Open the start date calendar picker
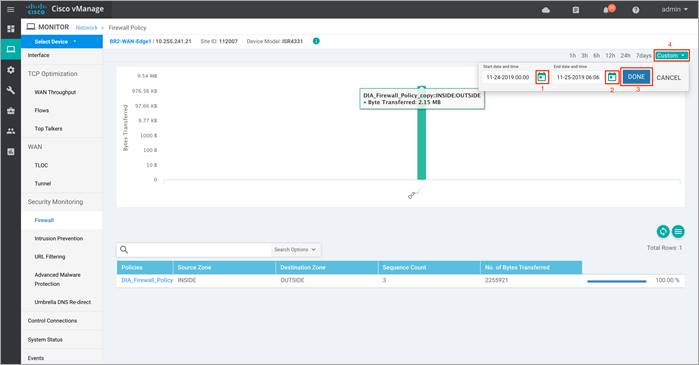This screenshot has width=699, height=365. [542, 77]
